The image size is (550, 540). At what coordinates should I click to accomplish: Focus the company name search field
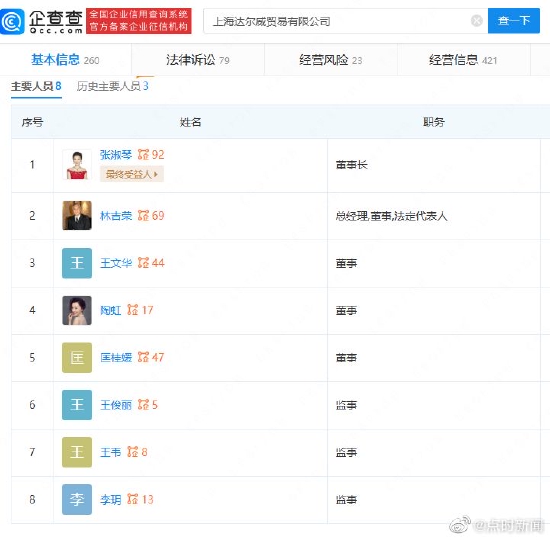[x=345, y=21]
